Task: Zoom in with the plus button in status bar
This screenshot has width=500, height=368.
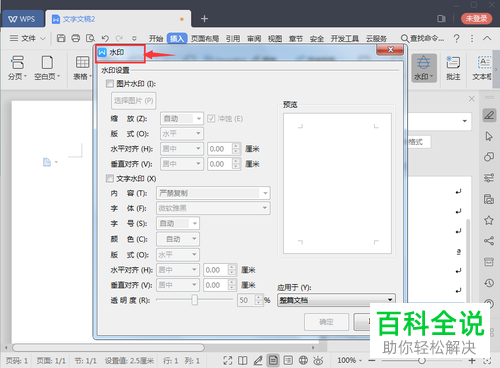Action: pos(472,360)
